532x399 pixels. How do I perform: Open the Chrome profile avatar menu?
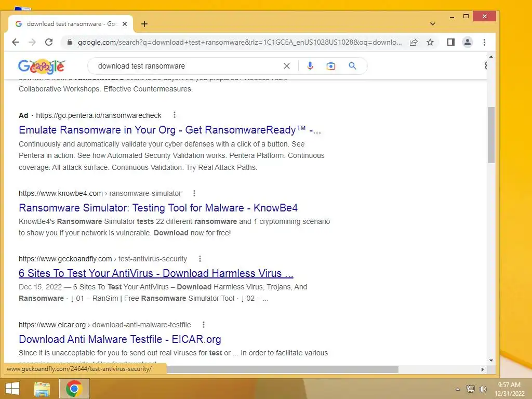click(x=468, y=42)
